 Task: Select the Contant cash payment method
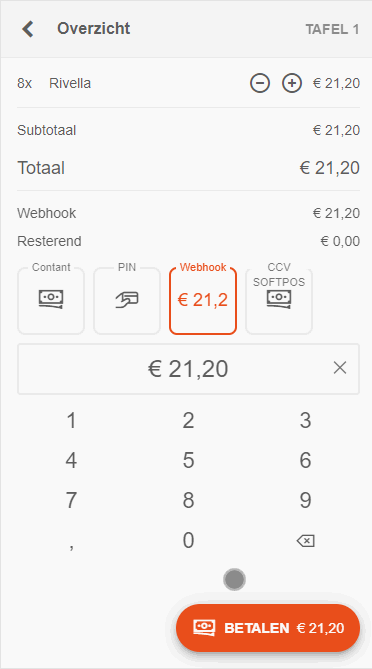pyautogui.click(x=51, y=300)
